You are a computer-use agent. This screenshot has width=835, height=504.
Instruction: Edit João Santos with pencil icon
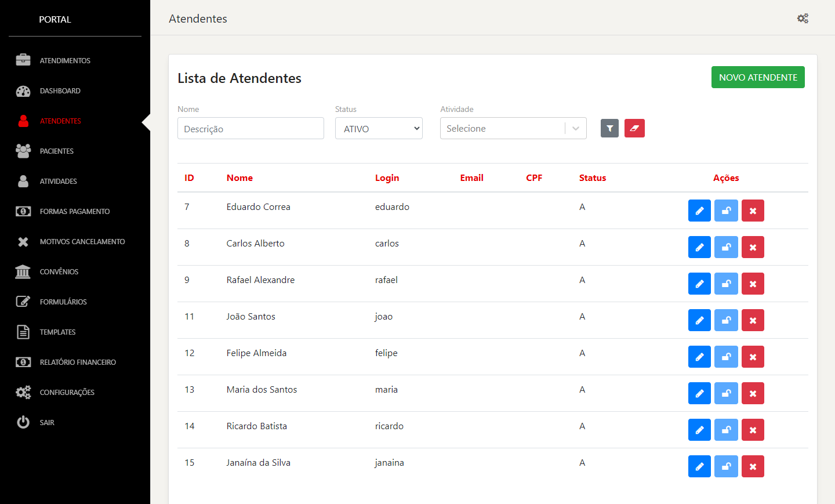tap(699, 320)
